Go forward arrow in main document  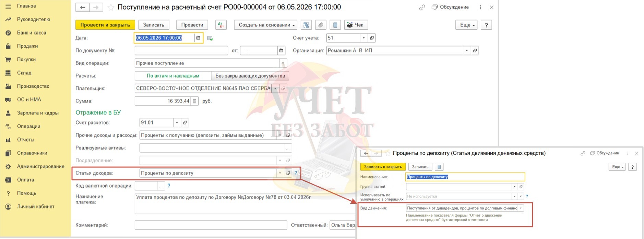tap(96, 7)
